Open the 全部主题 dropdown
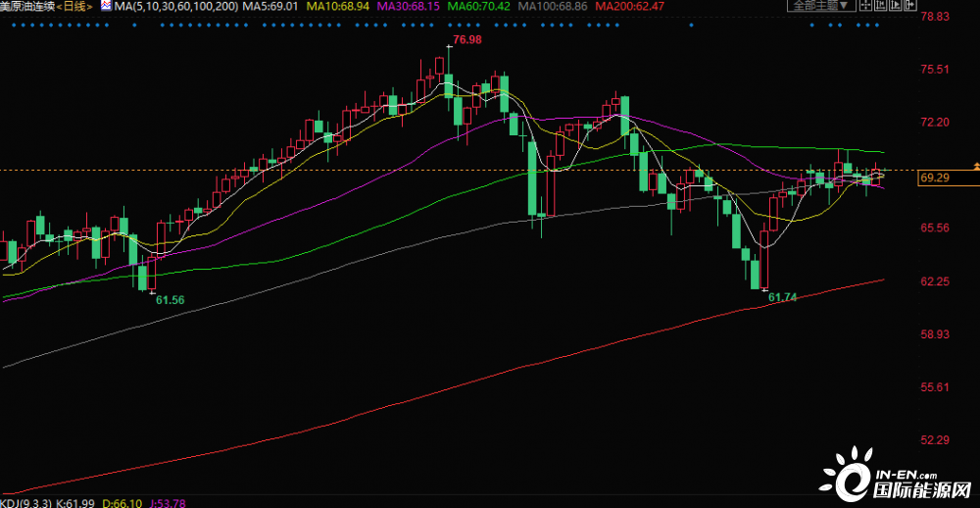Screen dimensions: 980x508 pos(822,6)
